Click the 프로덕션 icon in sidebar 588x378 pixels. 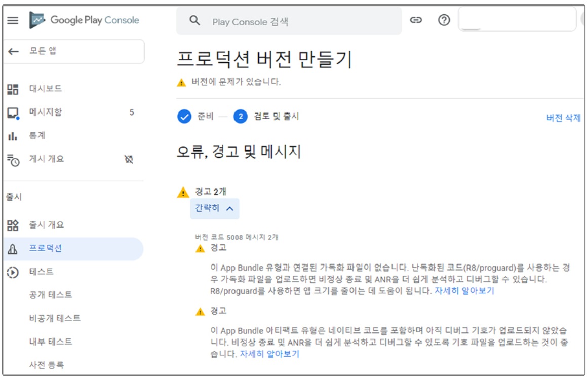click(12, 249)
